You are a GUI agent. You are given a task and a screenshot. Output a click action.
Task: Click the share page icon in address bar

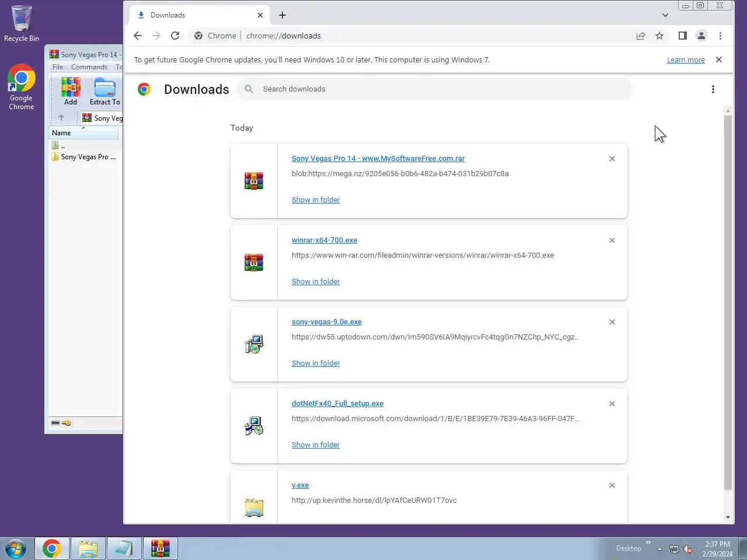[x=641, y=36]
